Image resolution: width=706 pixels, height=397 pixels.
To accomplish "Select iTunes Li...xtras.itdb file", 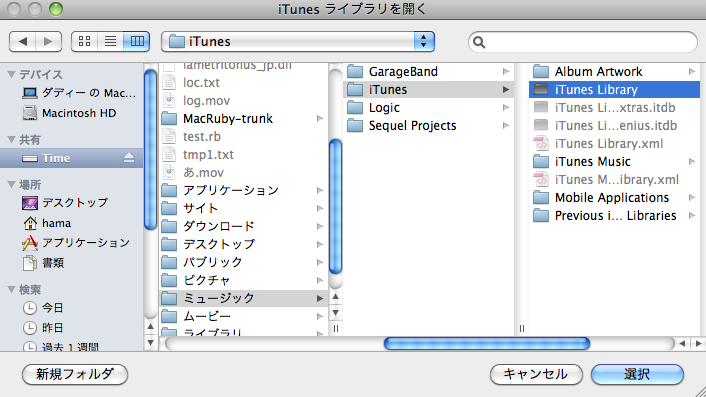I will tap(614, 108).
